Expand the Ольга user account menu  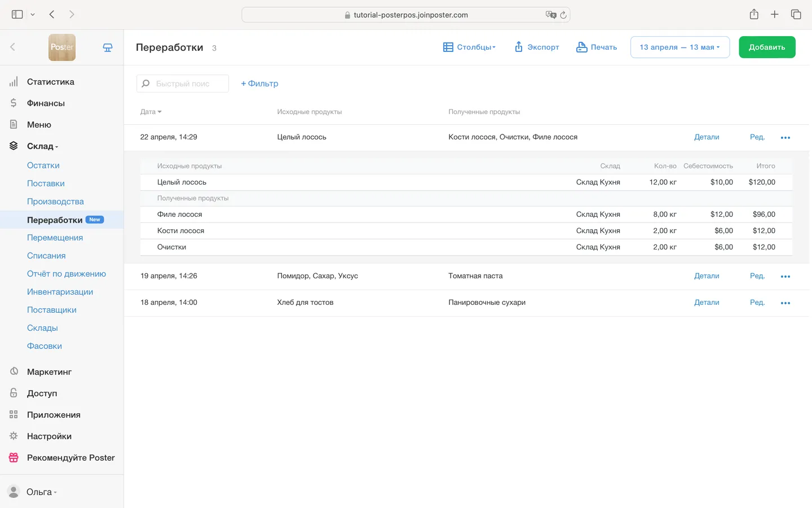(x=39, y=492)
